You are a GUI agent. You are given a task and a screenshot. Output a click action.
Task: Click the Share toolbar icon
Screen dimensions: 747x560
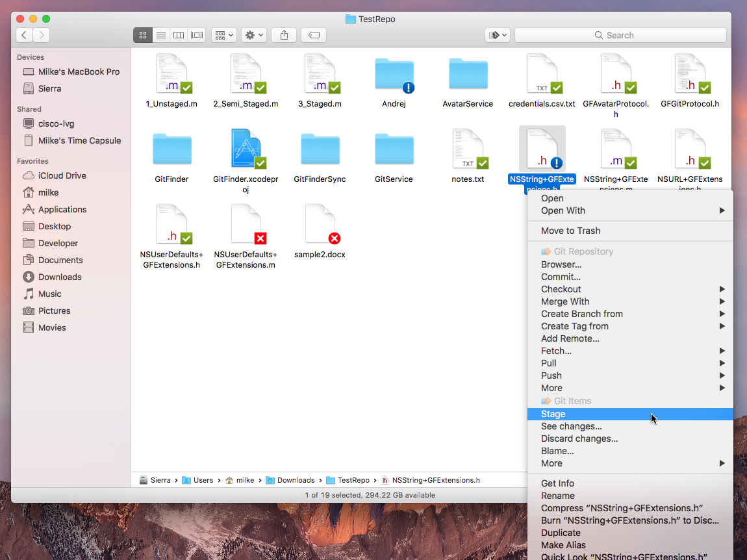click(284, 35)
